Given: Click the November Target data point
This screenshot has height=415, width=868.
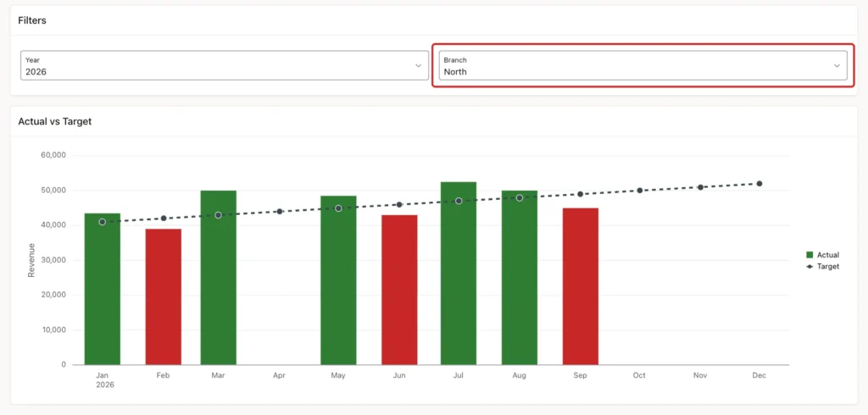Looking at the screenshot, I should (x=700, y=187).
